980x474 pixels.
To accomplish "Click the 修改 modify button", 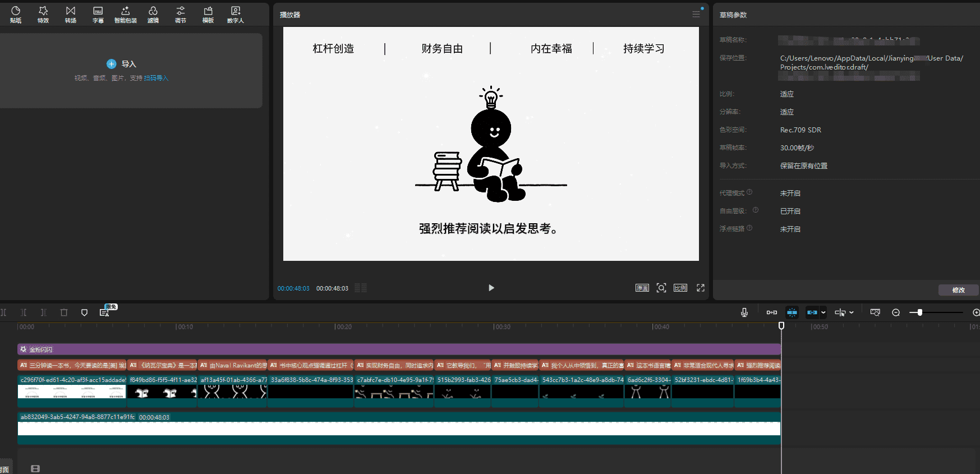I will pyautogui.click(x=958, y=290).
